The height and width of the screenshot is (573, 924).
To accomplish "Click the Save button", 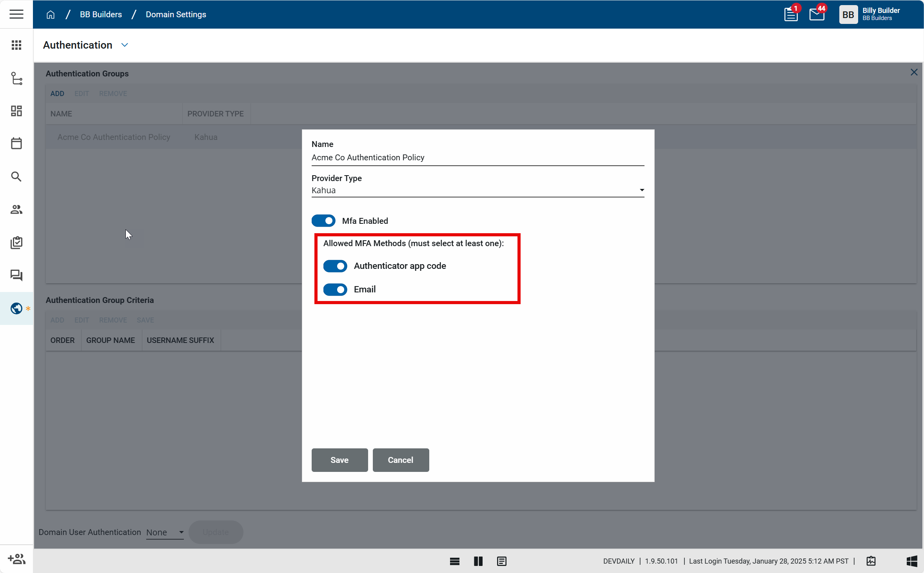I will (x=339, y=460).
